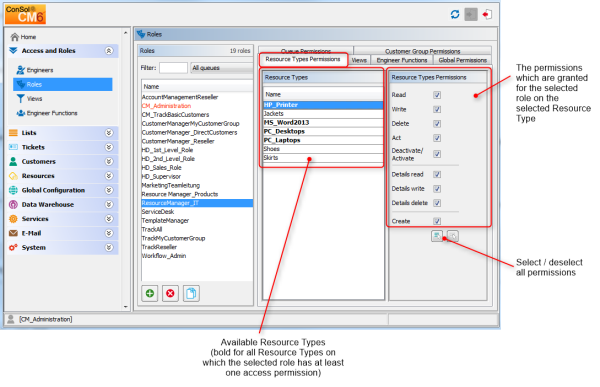Image resolution: width=600 pixels, height=387 pixels.
Task: Add a new role with green plus
Action: point(150,294)
